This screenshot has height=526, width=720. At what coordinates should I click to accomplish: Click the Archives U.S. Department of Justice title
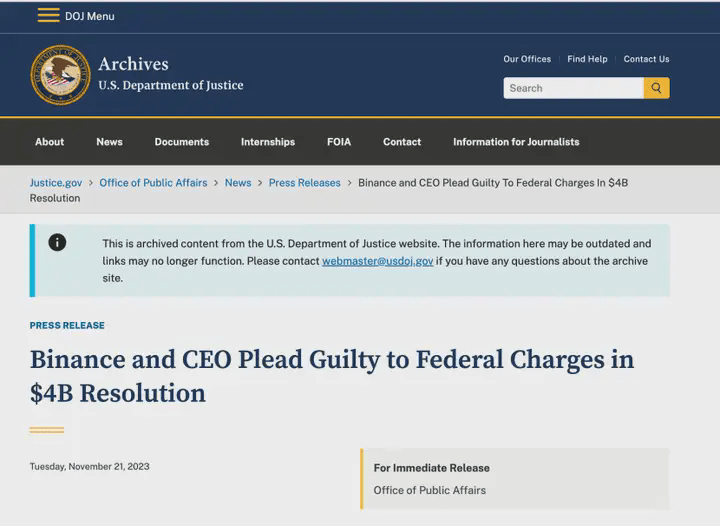(x=170, y=74)
